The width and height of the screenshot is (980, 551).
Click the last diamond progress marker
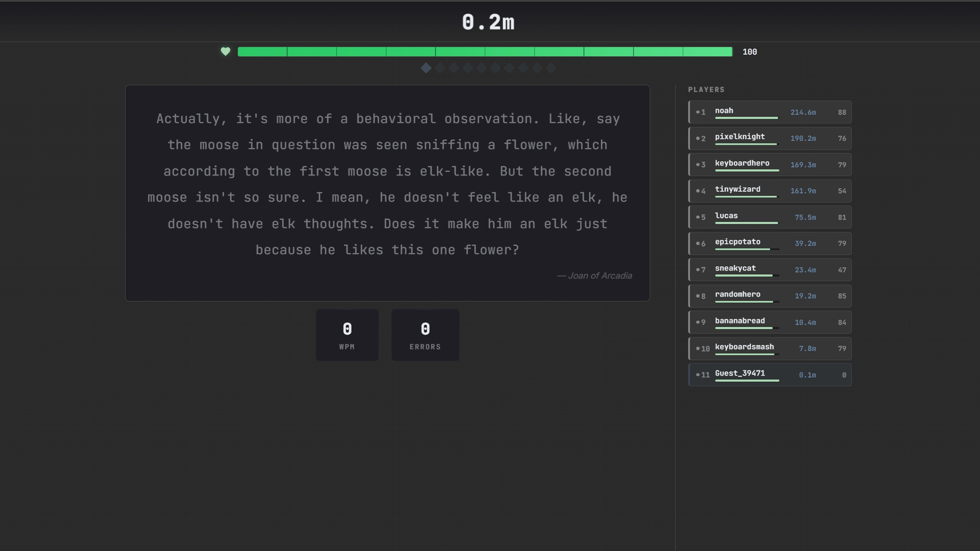click(551, 68)
